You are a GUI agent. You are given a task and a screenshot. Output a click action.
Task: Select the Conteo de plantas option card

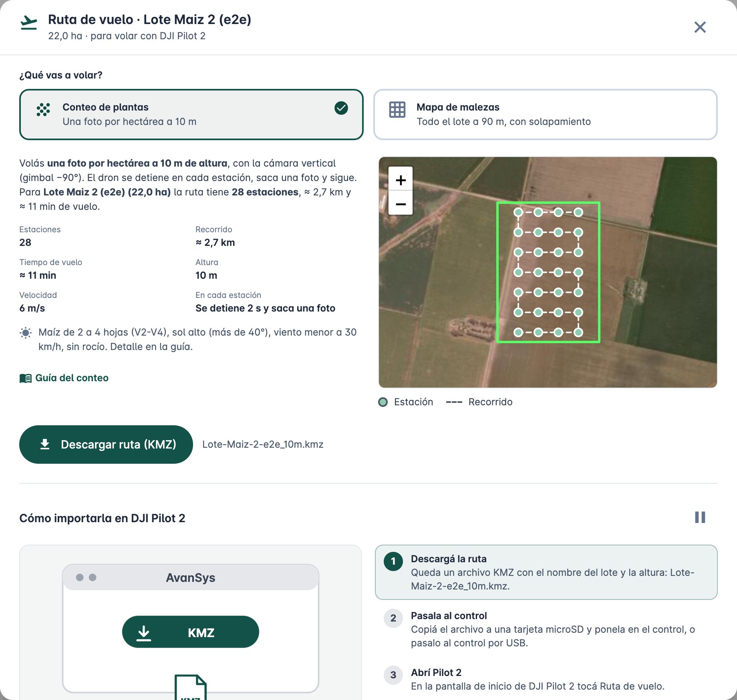point(191,115)
